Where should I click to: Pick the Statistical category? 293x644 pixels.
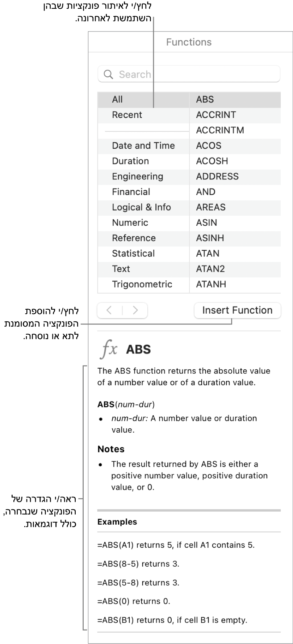pyautogui.click(x=133, y=254)
